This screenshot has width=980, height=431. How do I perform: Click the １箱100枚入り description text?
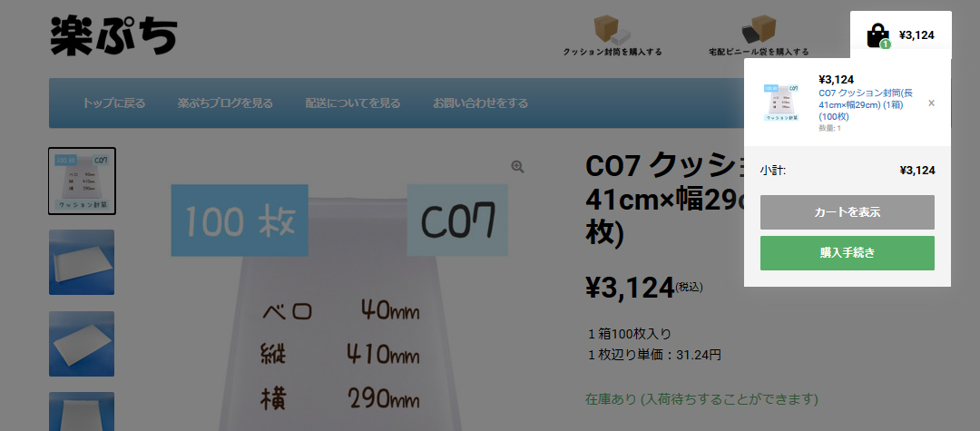click(629, 334)
